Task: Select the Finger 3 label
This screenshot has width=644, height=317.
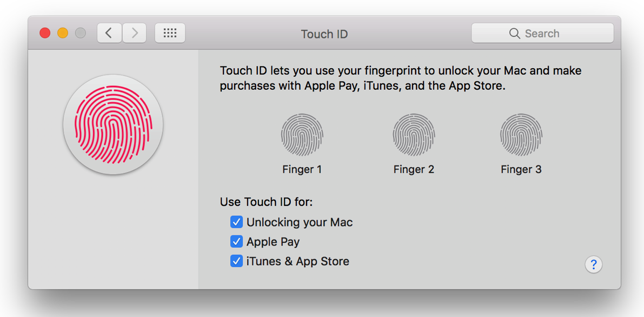Action: click(x=521, y=169)
